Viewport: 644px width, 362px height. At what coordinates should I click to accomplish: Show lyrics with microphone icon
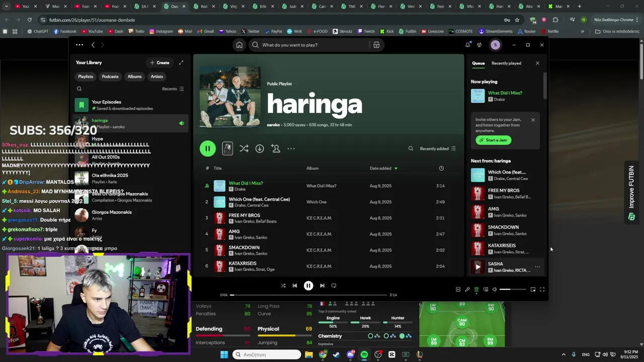[467, 290]
